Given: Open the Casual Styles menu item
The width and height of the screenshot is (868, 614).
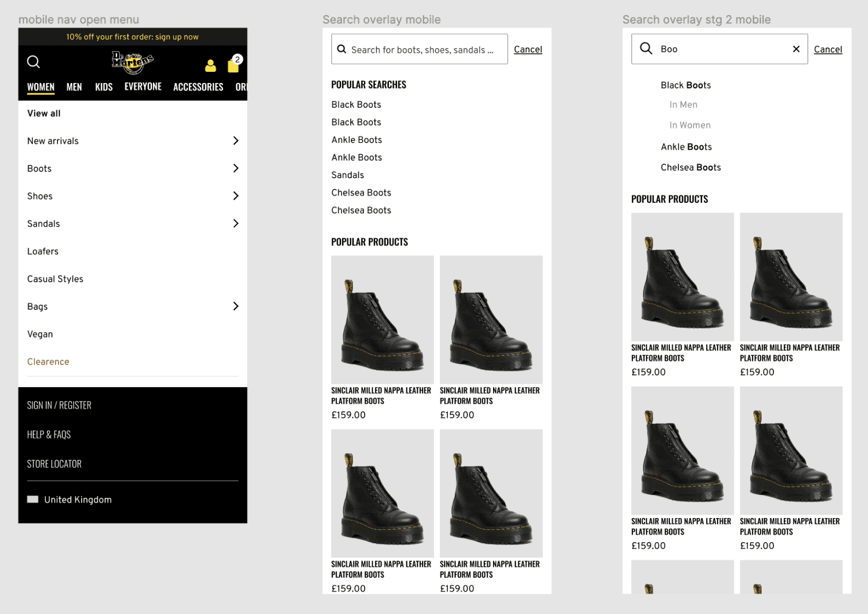Looking at the screenshot, I should [x=55, y=279].
